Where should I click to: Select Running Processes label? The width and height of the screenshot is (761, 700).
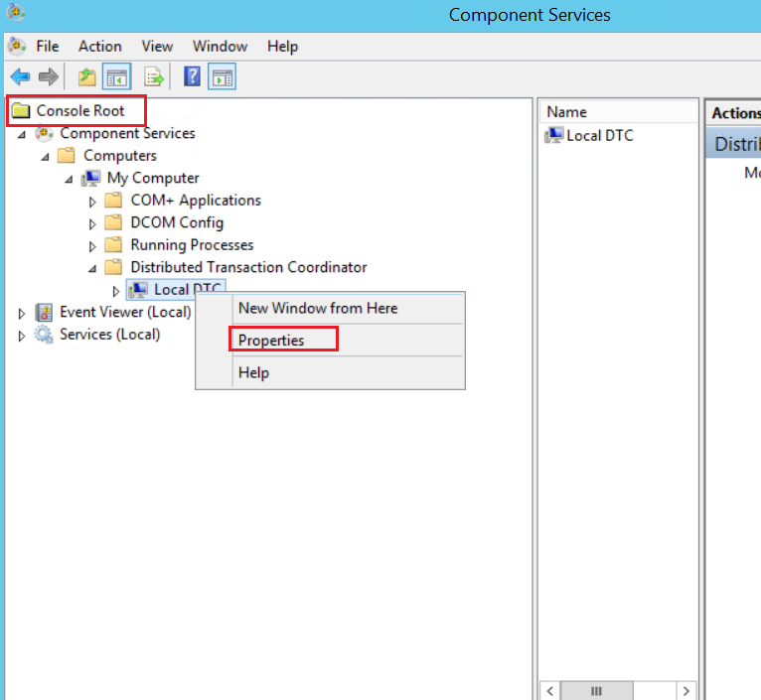tap(192, 245)
